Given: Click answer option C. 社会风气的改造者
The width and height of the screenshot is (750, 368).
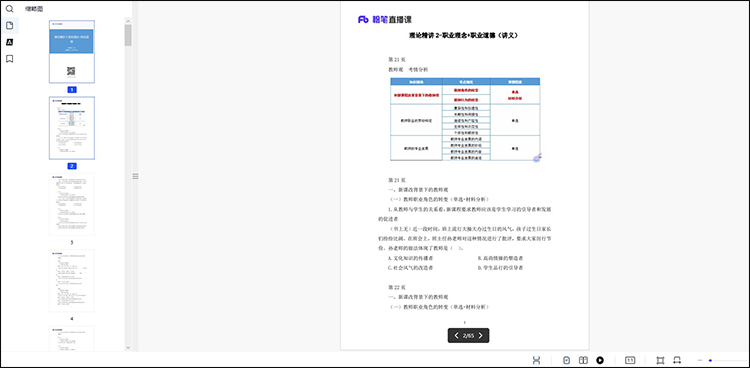Looking at the screenshot, I should pyautogui.click(x=411, y=268).
